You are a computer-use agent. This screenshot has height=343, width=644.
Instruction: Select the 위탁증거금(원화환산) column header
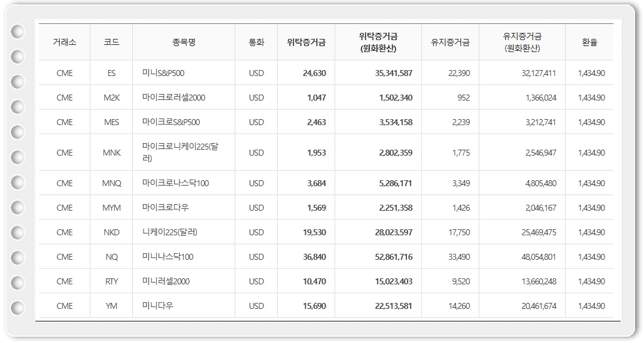click(378, 43)
